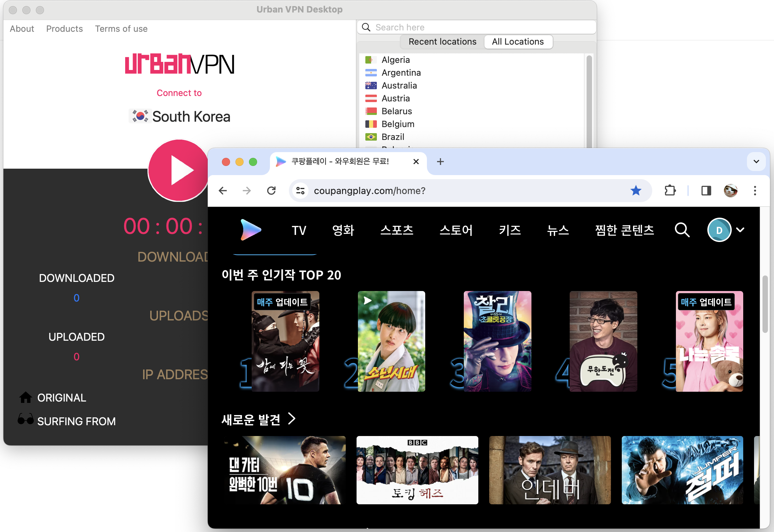
Task: Click the Urban VPN search magnifier icon
Action: 366,27
